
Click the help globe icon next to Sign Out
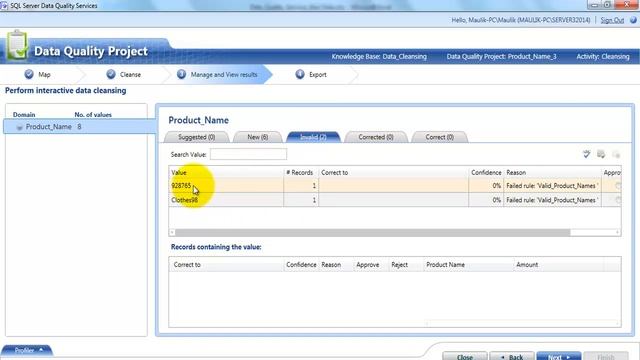633,20
